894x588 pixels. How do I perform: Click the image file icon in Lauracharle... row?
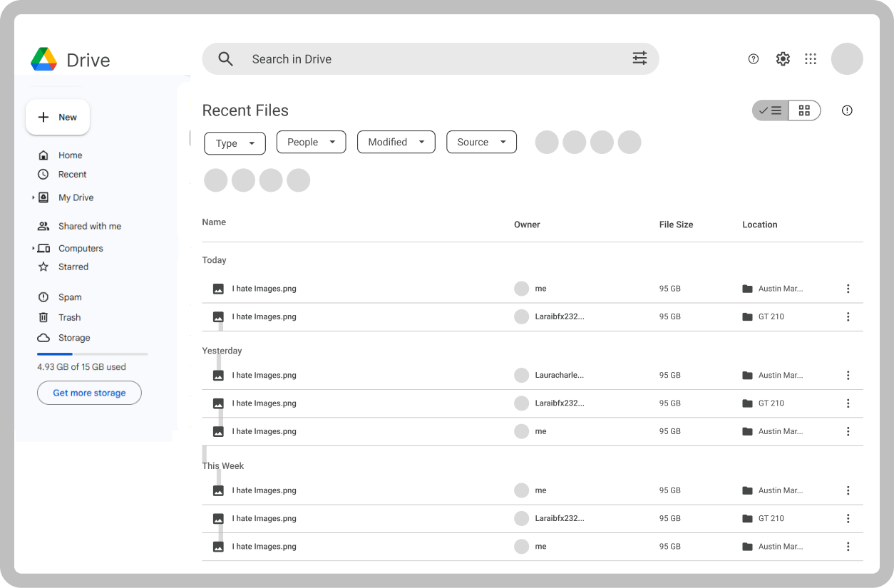(218, 375)
